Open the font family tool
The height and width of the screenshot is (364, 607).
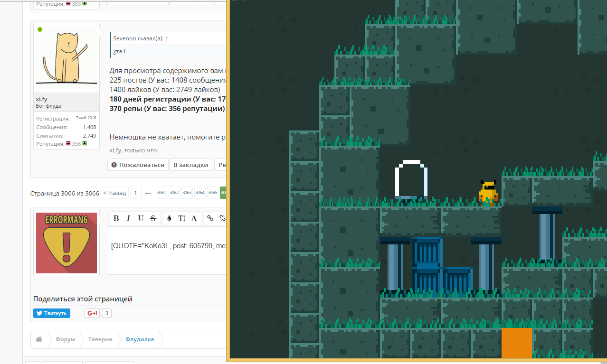[x=194, y=218]
